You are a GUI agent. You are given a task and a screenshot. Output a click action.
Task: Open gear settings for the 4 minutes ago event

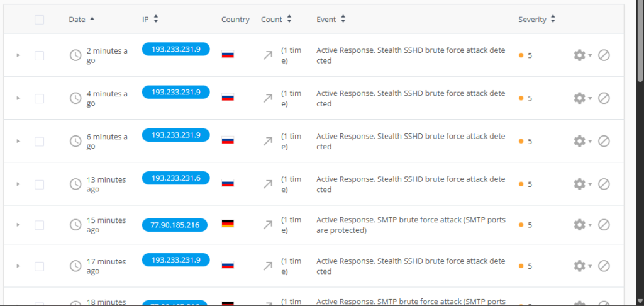[x=580, y=98]
